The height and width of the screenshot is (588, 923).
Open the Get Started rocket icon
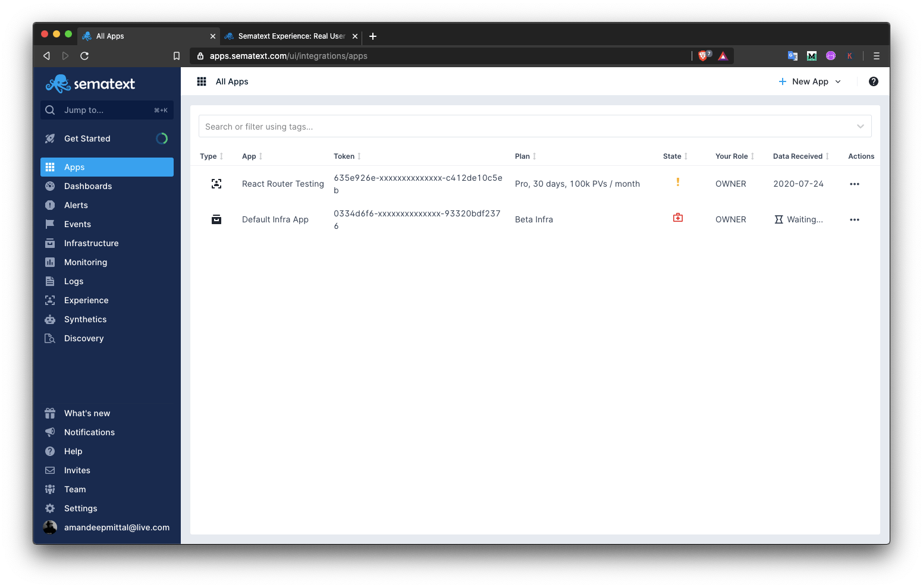click(50, 139)
